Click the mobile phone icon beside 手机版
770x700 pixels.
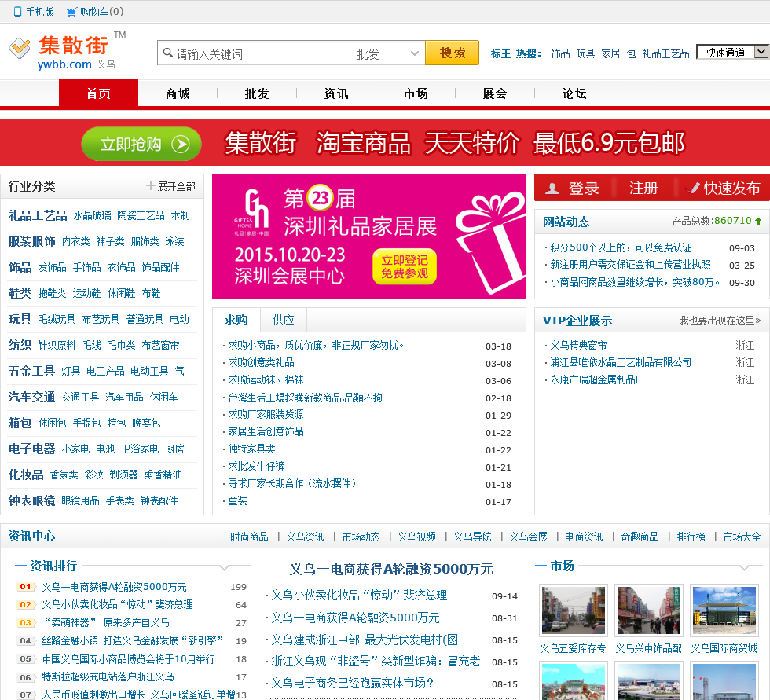click(17, 12)
